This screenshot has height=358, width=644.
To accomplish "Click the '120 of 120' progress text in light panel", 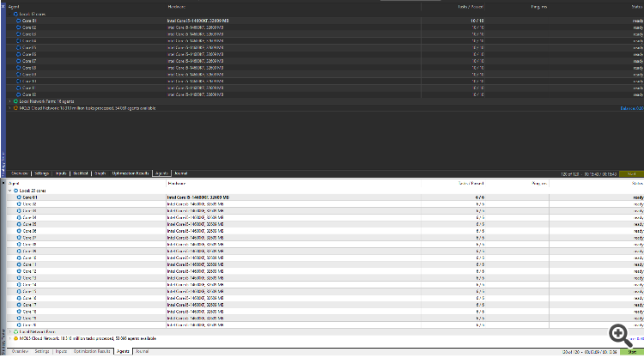I will 570,352.
